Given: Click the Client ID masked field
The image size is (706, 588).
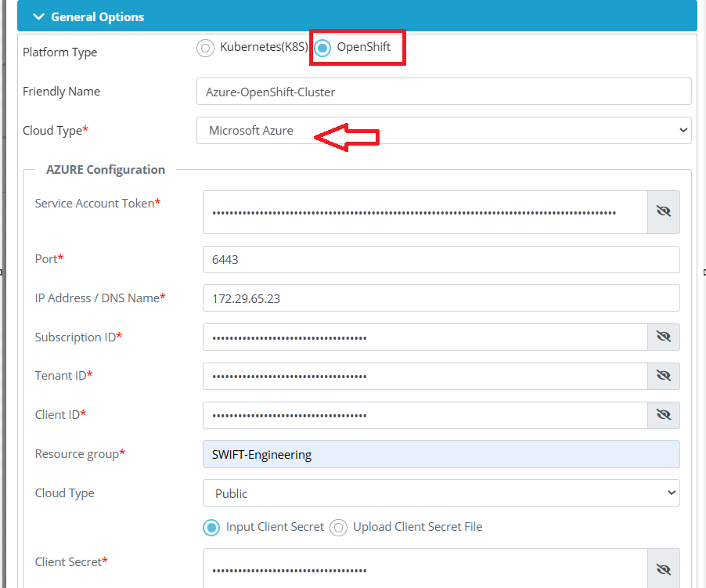Looking at the screenshot, I should coord(425,415).
